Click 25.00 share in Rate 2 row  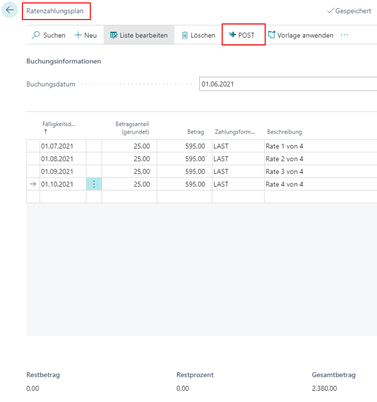pos(129,159)
